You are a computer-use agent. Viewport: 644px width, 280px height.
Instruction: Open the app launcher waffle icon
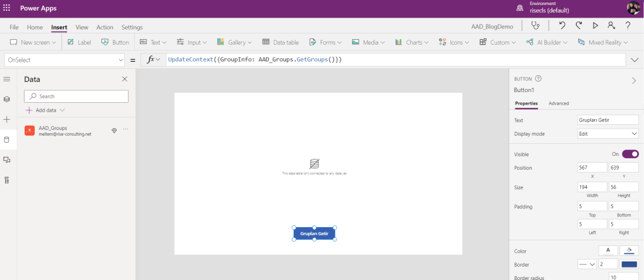(7, 8)
